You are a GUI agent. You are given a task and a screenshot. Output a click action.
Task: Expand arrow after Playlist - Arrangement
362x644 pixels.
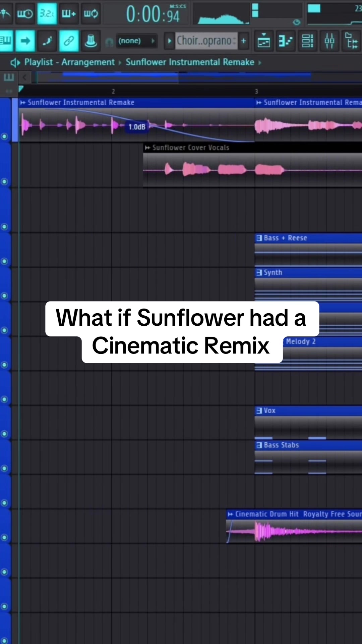[x=120, y=63]
